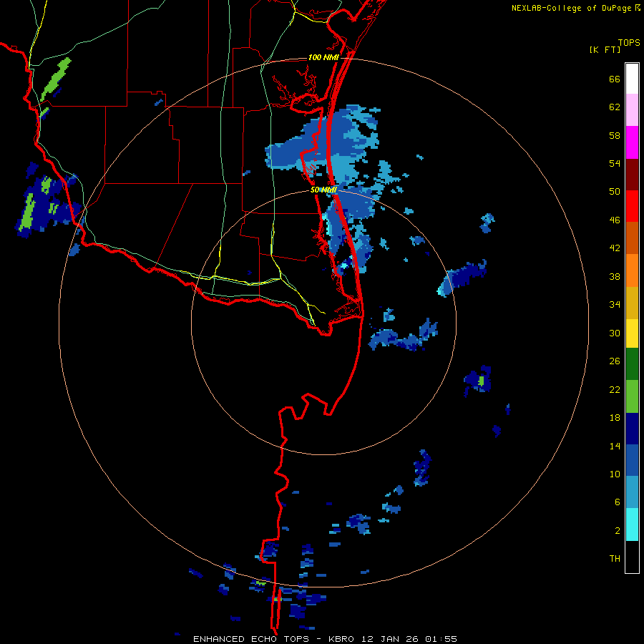Select the 2 legend value

tap(618, 531)
